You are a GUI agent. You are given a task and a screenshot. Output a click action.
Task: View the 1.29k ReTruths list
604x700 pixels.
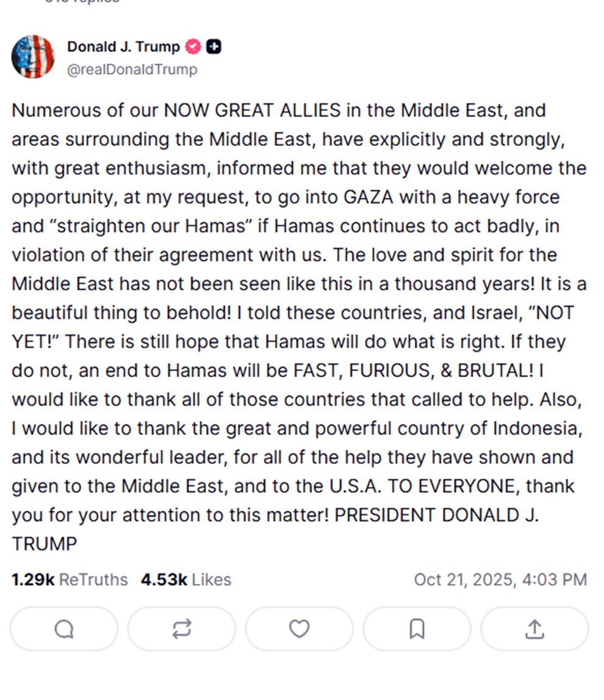(70, 579)
